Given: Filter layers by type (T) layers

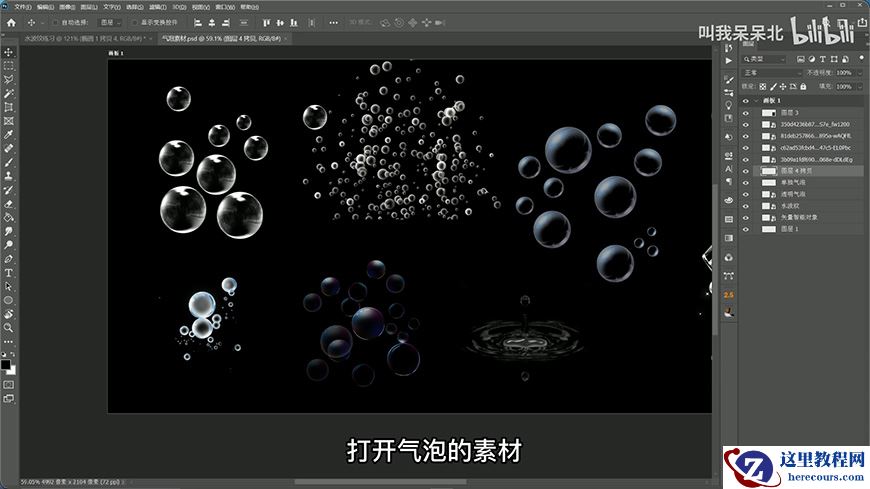Looking at the screenshot, I should [823, 59].
